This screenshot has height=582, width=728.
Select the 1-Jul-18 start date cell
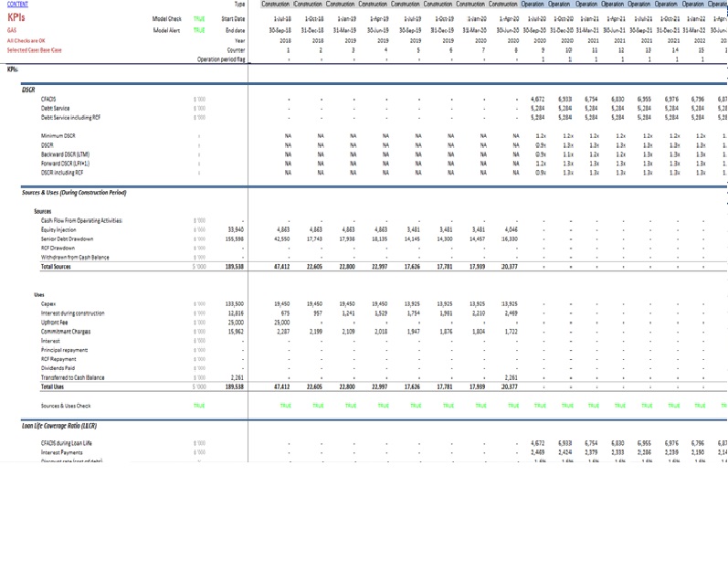(282, 19)
